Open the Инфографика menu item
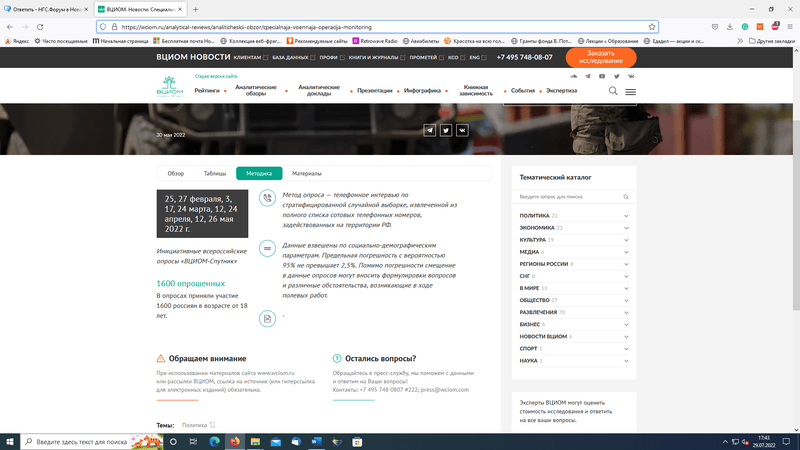The width and height of the screenshot is (800, 450). [x=422, y=91]
